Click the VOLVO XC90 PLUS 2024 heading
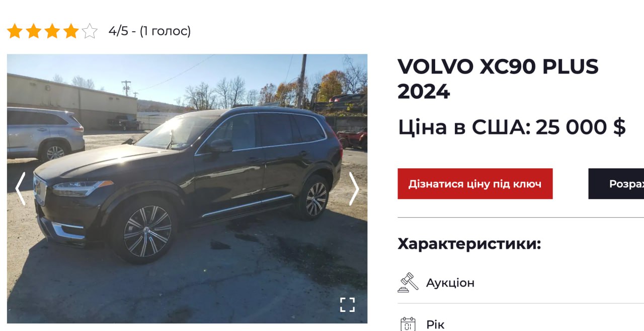 click(498, 79)
